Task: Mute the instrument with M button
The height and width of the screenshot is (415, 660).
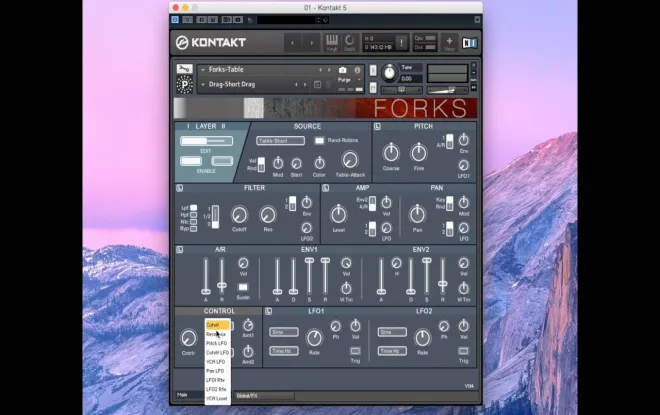Action: [x=373, y=88]
